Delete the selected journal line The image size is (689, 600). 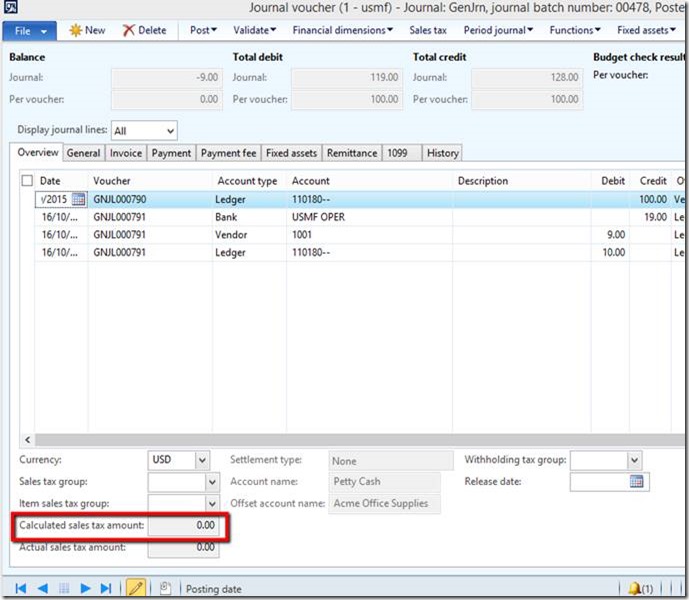click(x=145, y=30)
